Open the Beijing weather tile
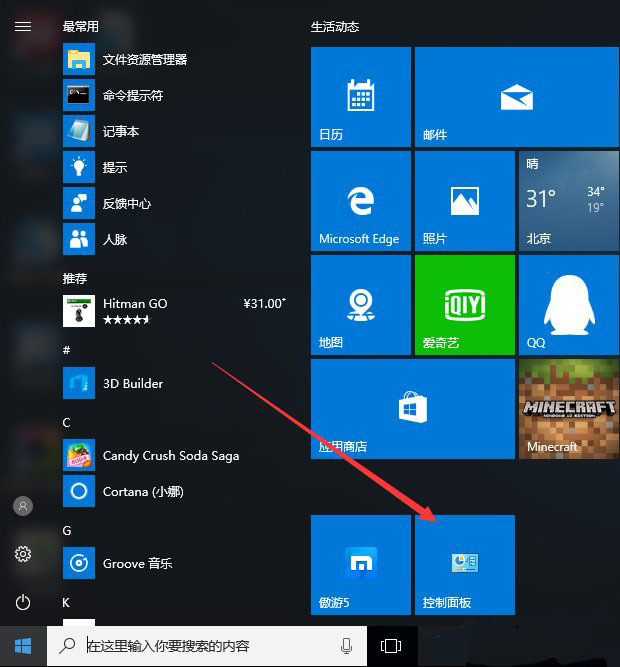Image resolution: width=620 pixels, height=667 pixels. [x=568, y=201]
